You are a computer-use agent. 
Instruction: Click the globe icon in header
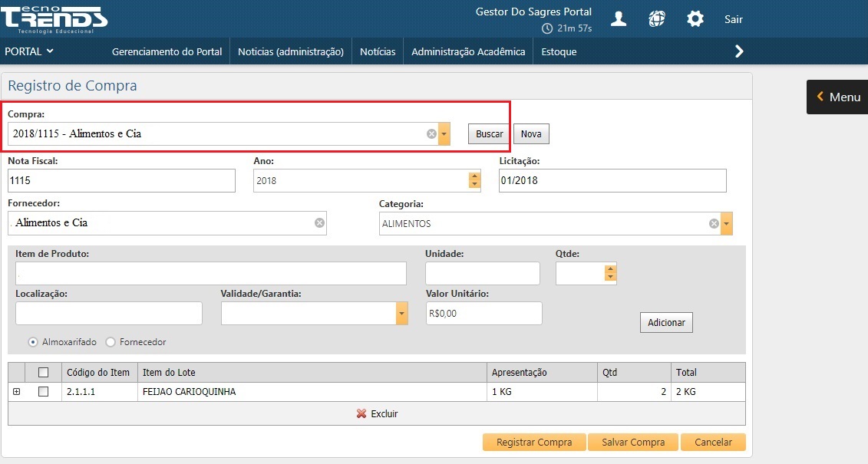point(656,19)
